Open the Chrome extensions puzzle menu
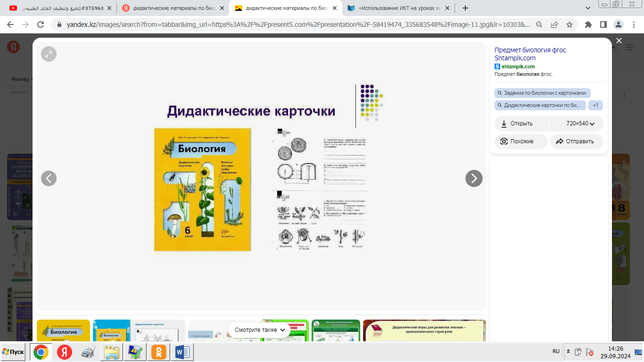The height and width of the screenshot is (362, 644). click(588, 25)
